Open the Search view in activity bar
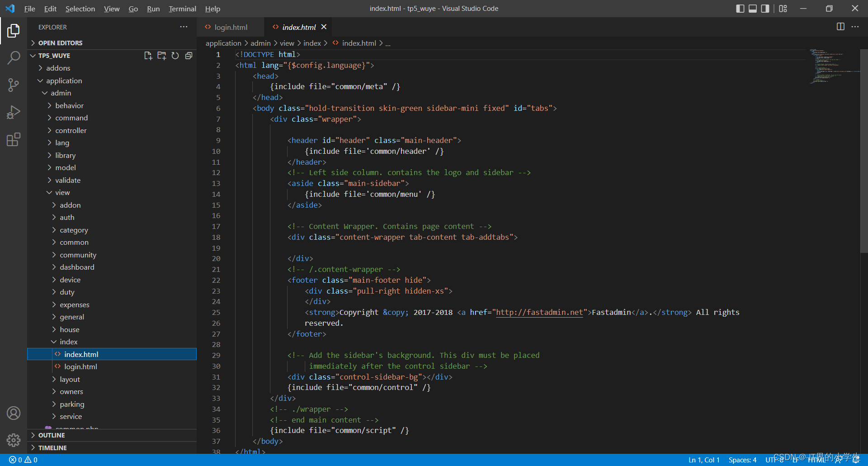868x466 pixels. coord(14,58)
